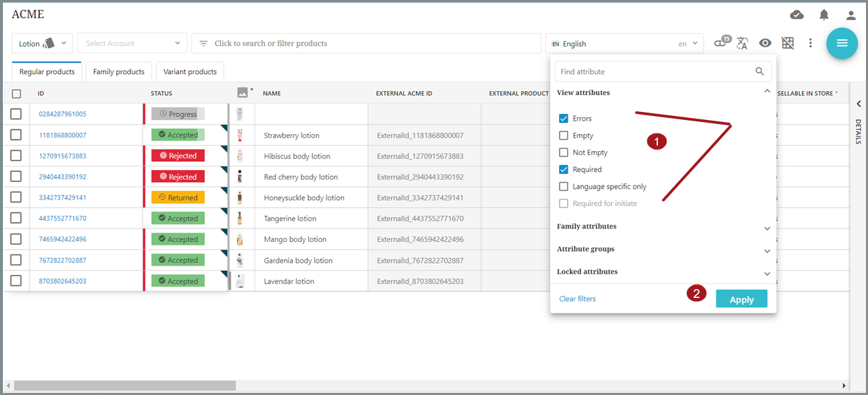Enable the Not Empty checkbox
The height and width of the screenshot is (395, 868).
click(564, 152)
